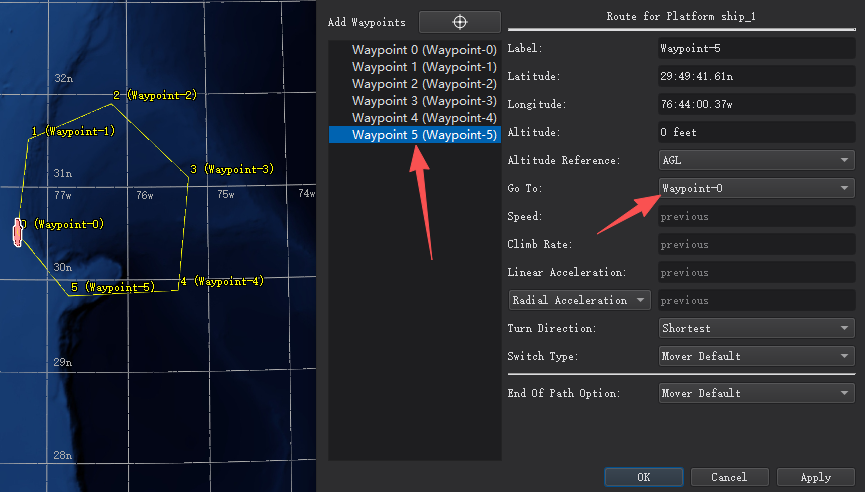Click the ship_1 platform icon on map
The image size is (865, 492).
18,232
